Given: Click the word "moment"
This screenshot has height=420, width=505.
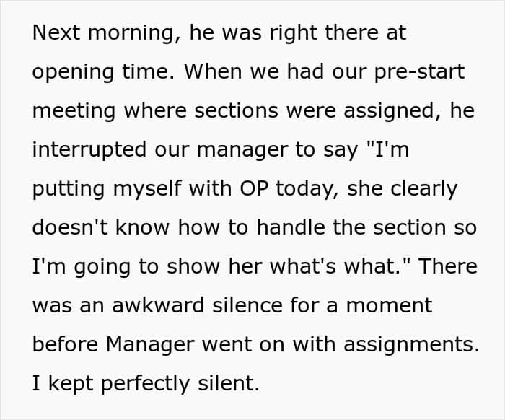Looking at the screenshot, I should (389, 305).
